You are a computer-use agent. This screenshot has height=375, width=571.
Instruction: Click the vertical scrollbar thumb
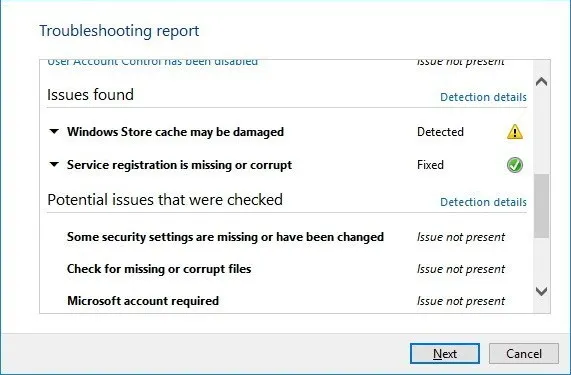pos(542,206)
